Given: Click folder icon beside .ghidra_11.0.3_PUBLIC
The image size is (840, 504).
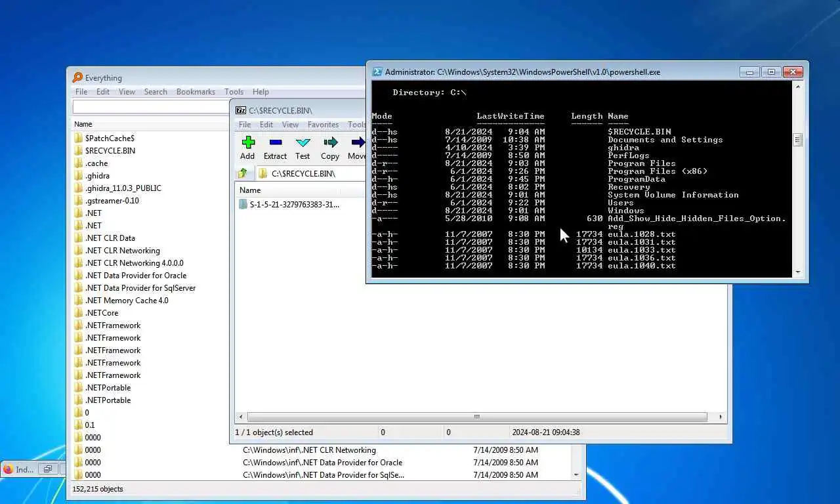Looking at the screenshot, I should click(78, 188).
